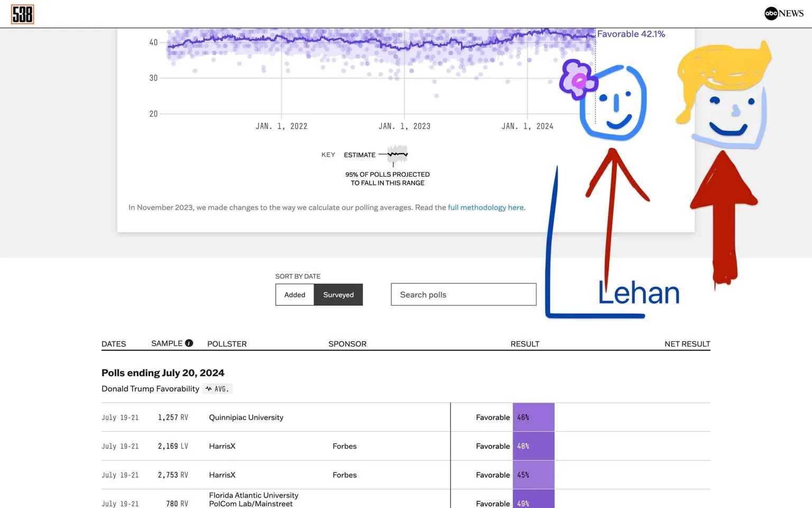Screen dimensions: 812x508
Task: Click Florida Atlantic University PolCom Lab/Mainstreet entry
Action: (253, 499)
